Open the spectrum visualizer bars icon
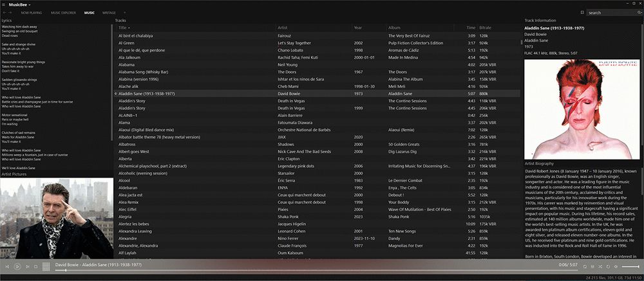Viewport: 644px width, 281px height. (46, 267)
